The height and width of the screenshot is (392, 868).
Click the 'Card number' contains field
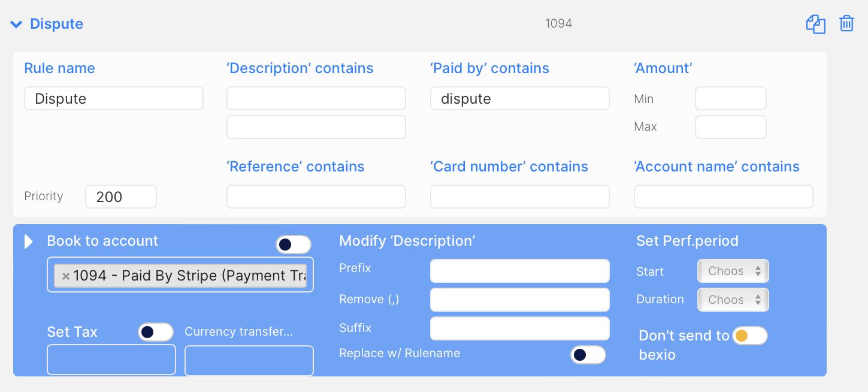click(520, 197)
